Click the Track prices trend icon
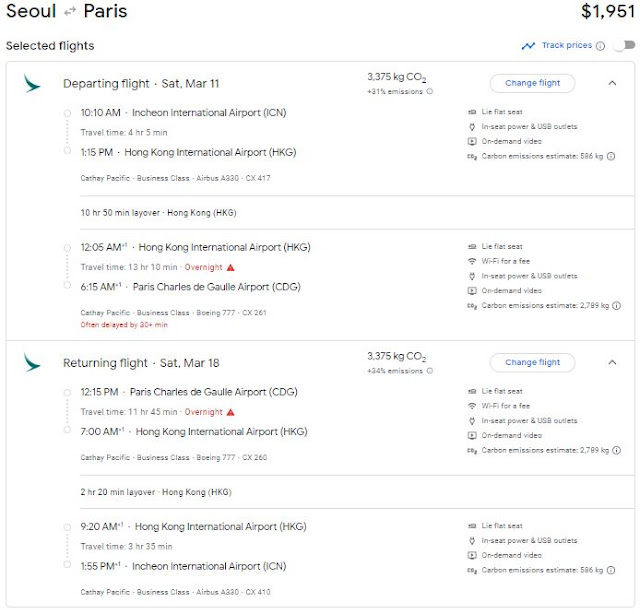This screenshot has height=614, width=640. 528,46
